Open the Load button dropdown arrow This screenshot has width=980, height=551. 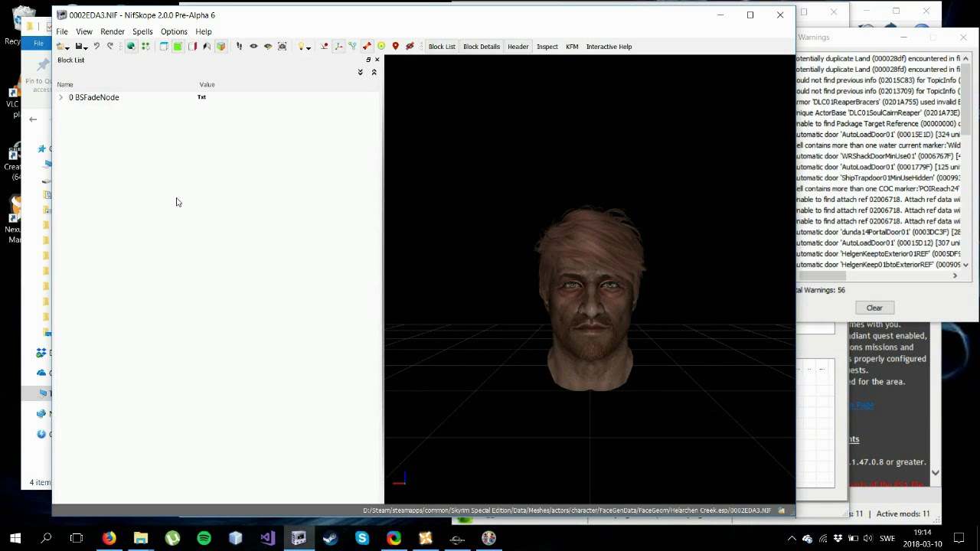click(68, 47)
